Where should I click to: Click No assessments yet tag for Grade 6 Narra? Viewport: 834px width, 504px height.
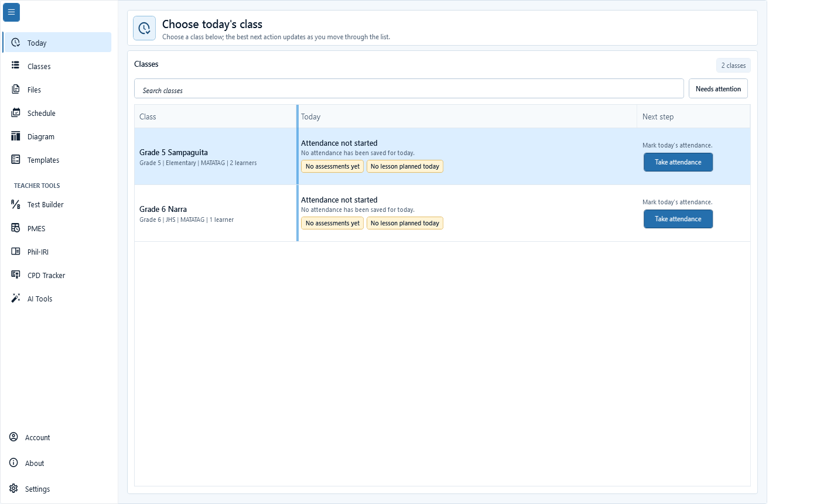click(x=333, y=223)
